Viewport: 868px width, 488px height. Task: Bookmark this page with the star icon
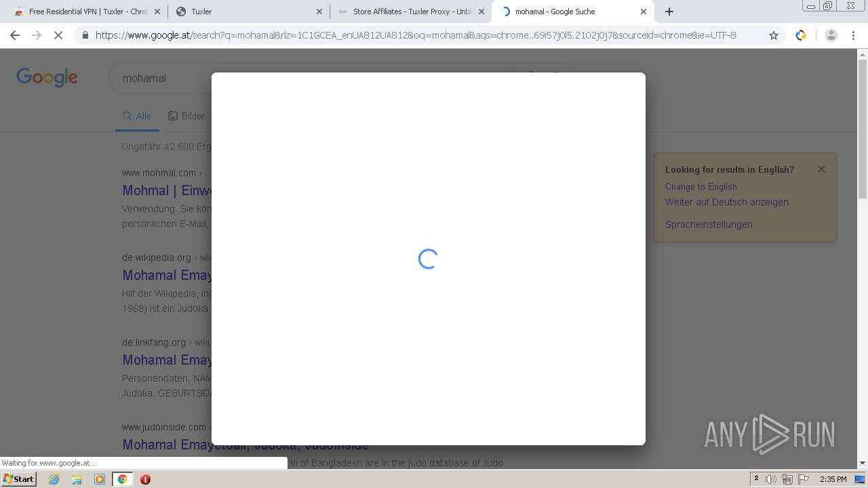click(774, 35)
